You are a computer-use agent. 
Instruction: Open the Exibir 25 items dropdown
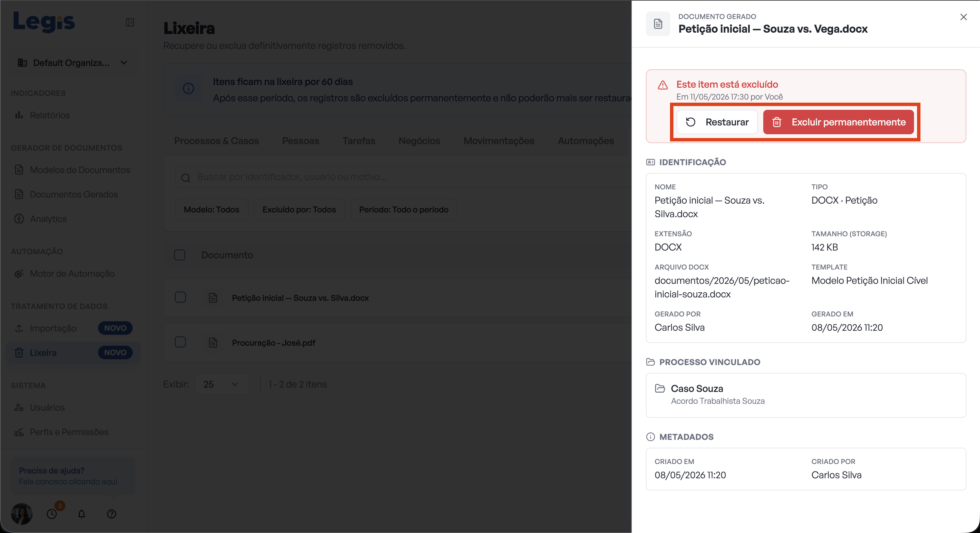point(222,384)
